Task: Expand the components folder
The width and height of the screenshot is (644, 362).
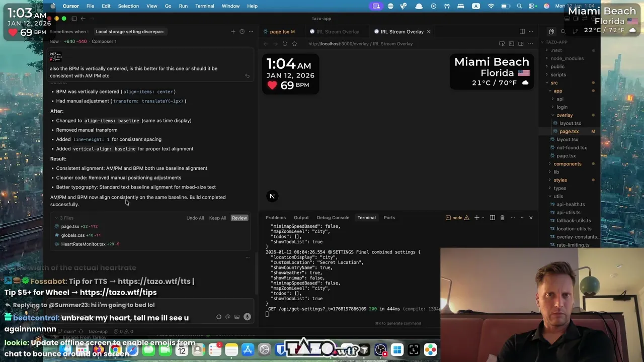Action: pos(567,164)
